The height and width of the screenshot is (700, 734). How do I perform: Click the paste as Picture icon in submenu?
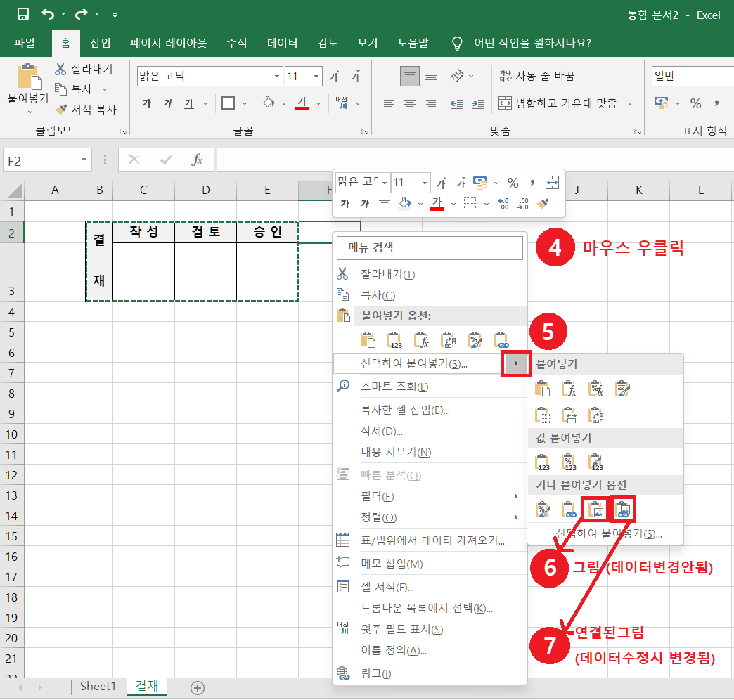[x=596, y=509]
